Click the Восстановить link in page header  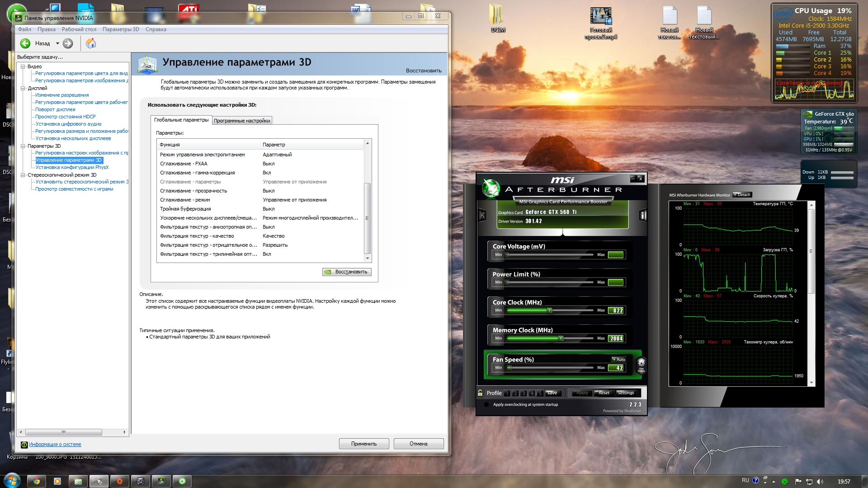click(424, 70)
